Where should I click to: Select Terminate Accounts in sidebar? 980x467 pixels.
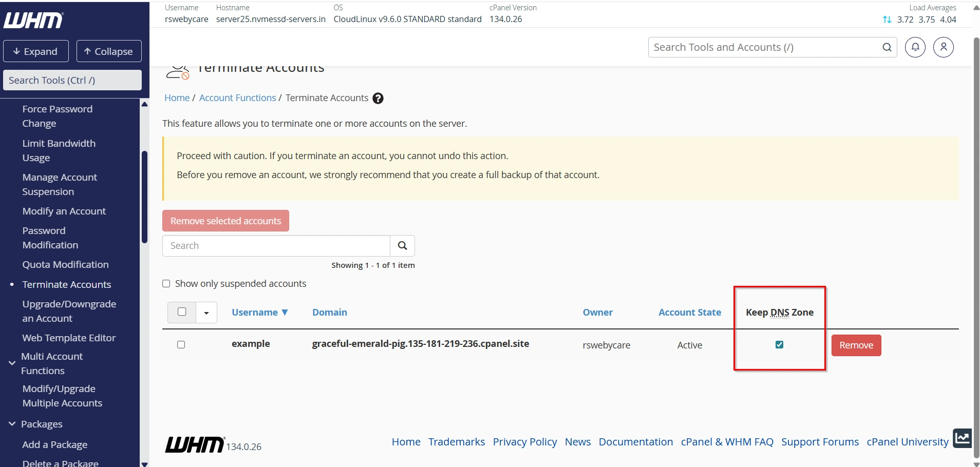click(67, 284)
